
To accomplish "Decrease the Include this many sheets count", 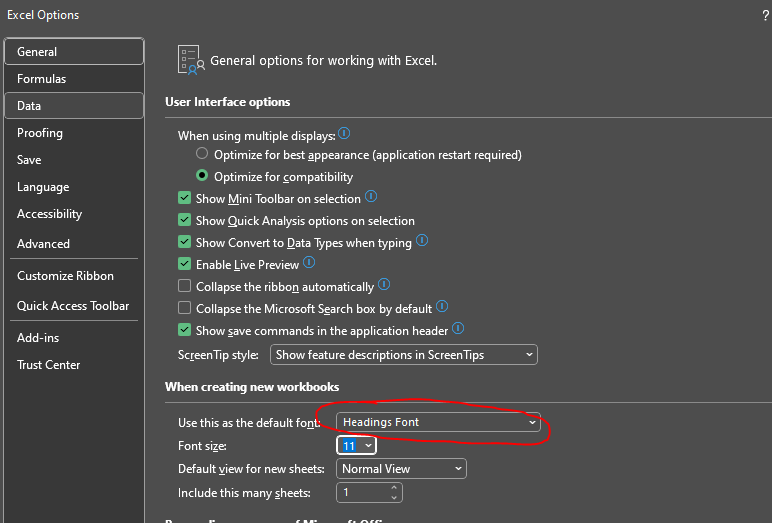I will pos(394,497).
